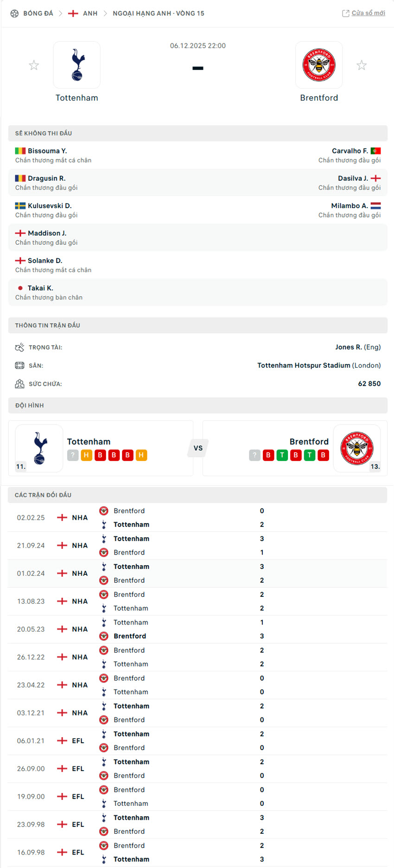Open the 02.02.25 head-to-head match row
The image size is (394, 868).
(x=197, y=517)
